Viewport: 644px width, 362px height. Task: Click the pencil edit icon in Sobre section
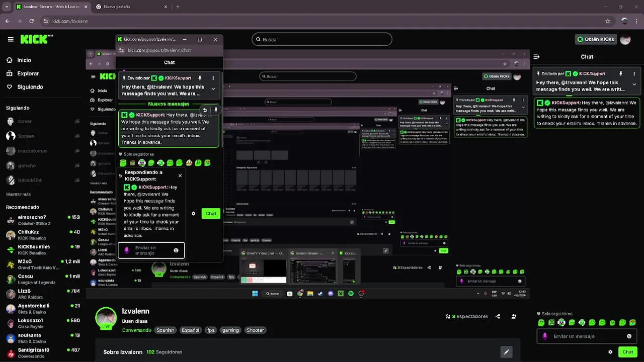(506, 352)
